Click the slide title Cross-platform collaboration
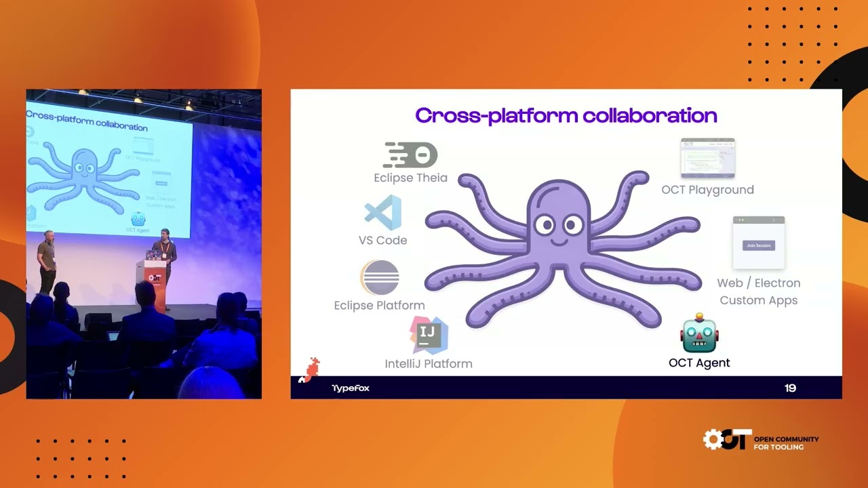The width and height of the screenshot is (868, 488). pyautogui.click(x=566, y=116)
